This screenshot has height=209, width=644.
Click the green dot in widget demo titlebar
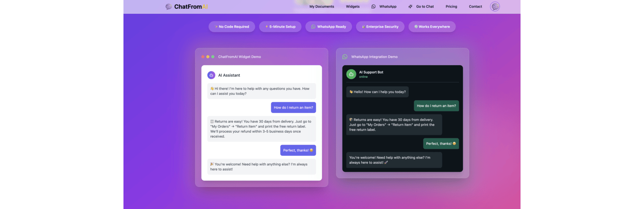(x=213, y=57)
